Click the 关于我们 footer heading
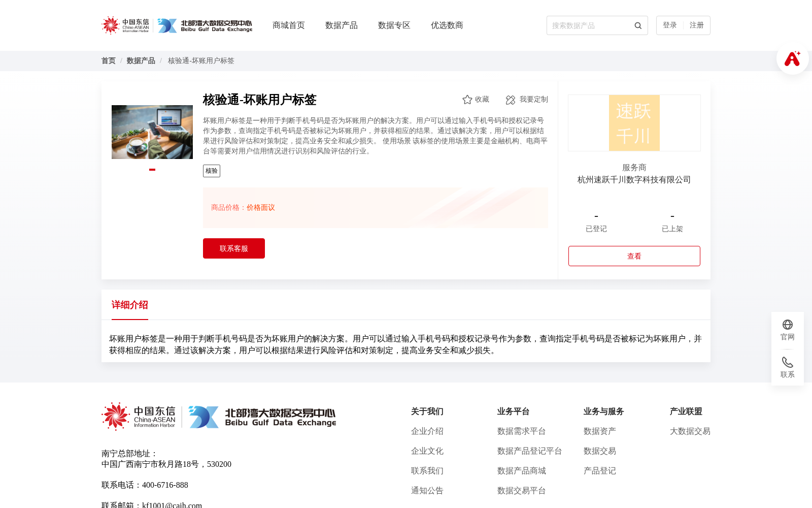The image size is (812, 508). [x=427, y=411]
